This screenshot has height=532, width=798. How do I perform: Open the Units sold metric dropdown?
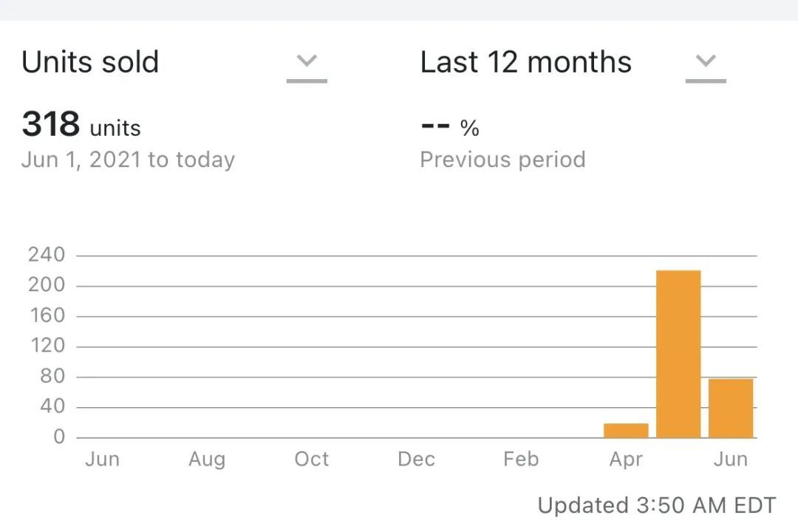pyautogui.click(x=174, y=63)
